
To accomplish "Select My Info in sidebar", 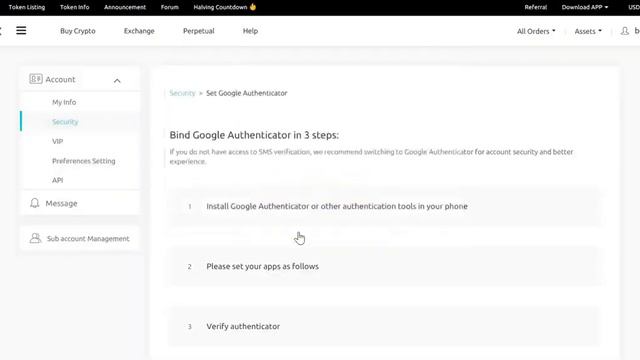I will point(64,102).
